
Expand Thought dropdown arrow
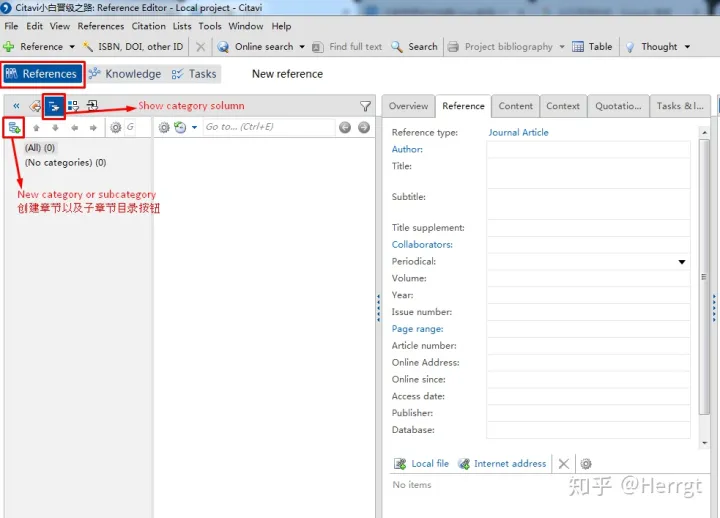[687, 47]
